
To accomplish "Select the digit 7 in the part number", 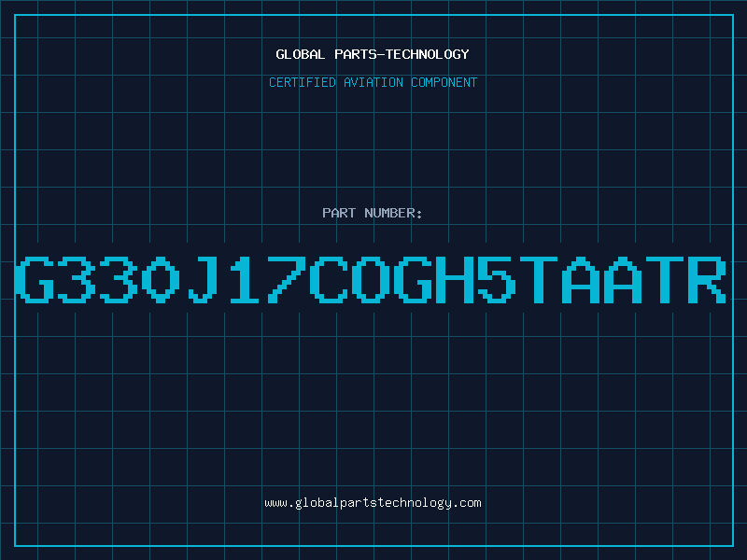I will (x=288, y=279).
